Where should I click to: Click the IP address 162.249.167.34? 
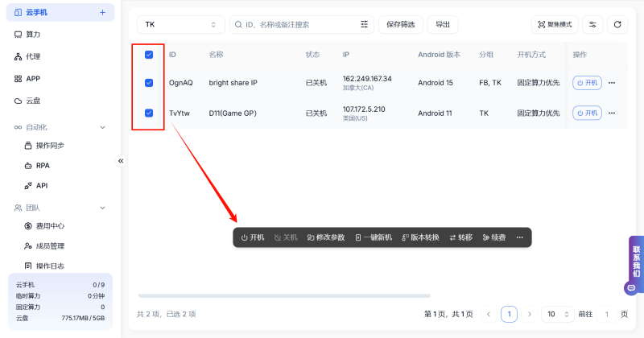(x=367, y=79)
